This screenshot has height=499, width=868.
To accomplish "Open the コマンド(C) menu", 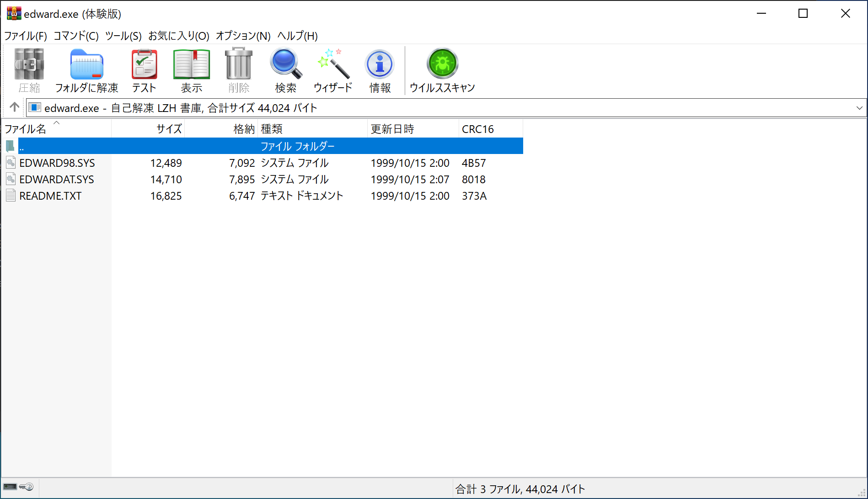I will coord(76,36).
